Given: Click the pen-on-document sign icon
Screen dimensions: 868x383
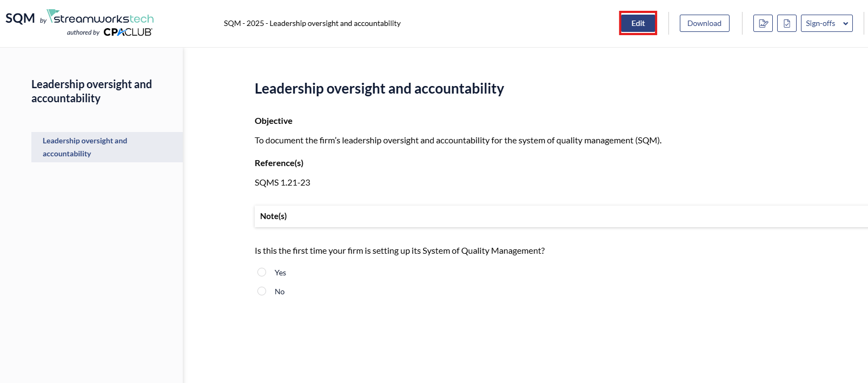Looking at the screenshot, I should 763,23.
